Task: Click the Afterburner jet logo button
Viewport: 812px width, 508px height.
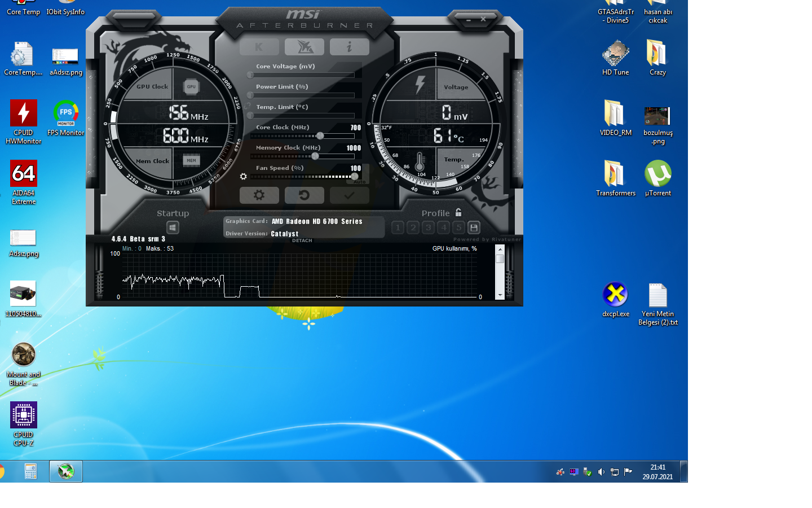Action: pyautogui.click(x=304, y=47)
